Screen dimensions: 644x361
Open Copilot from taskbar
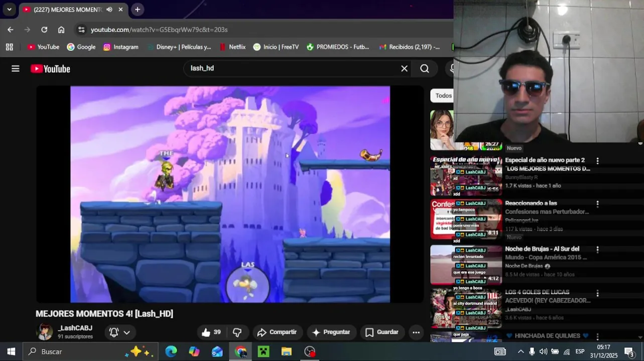[194, 351]
